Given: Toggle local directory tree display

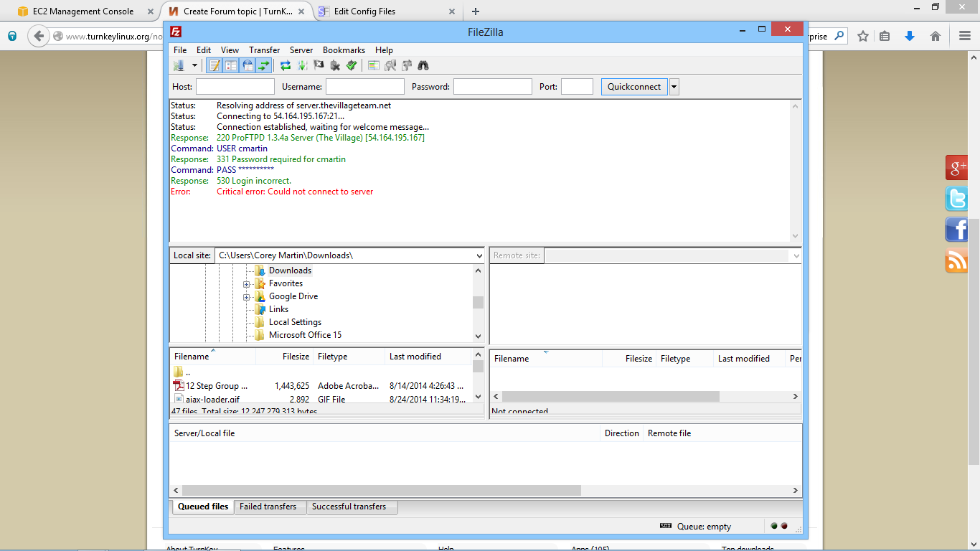Looking at the screenshot, I should [x=230, y=66].
